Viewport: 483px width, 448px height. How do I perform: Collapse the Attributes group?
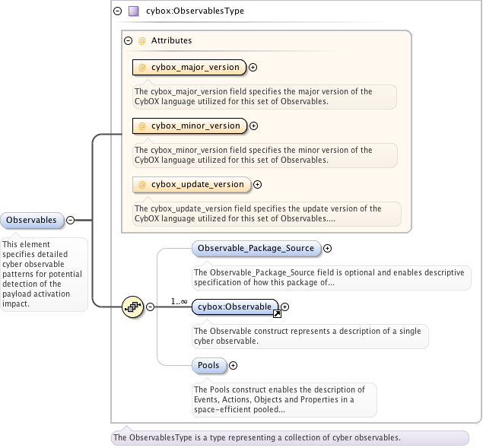click(x=128, y=40)
